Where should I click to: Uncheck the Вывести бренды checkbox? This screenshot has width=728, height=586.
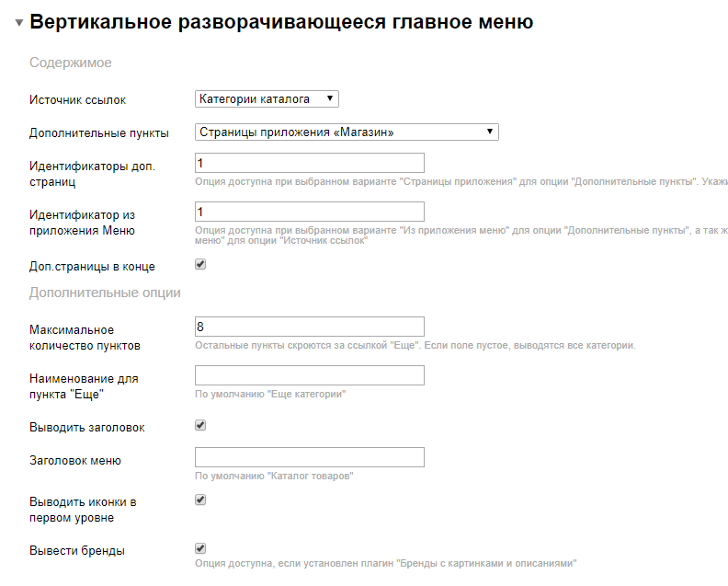(200, 549)
